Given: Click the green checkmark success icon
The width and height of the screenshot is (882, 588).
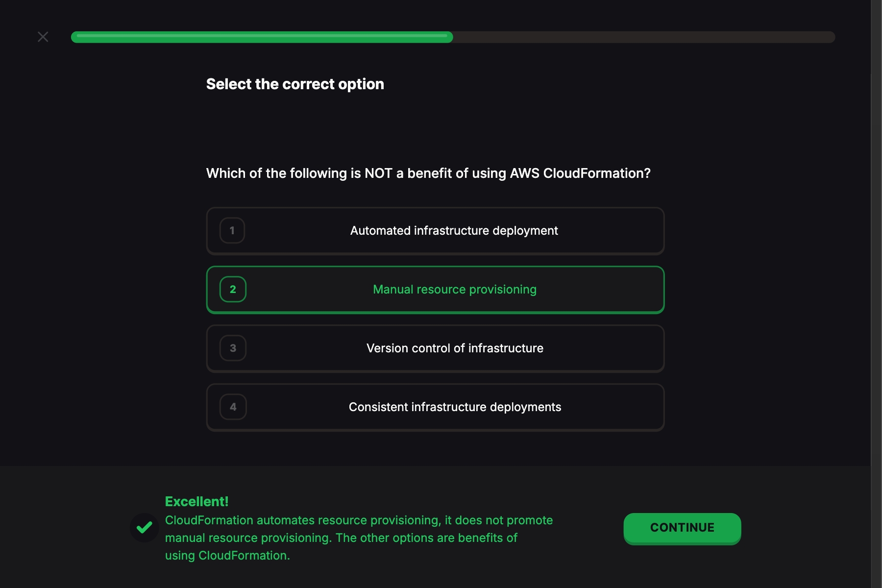Looking at the screenshot, I should pos(144,528).
